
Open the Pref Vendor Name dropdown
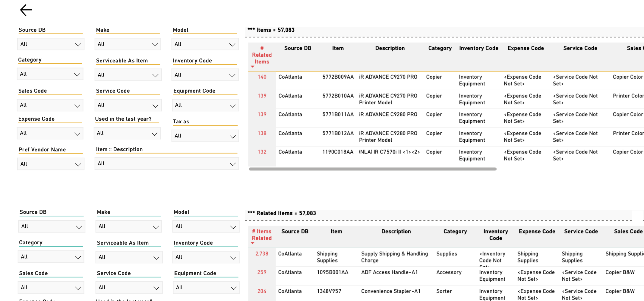click(51, 164)
